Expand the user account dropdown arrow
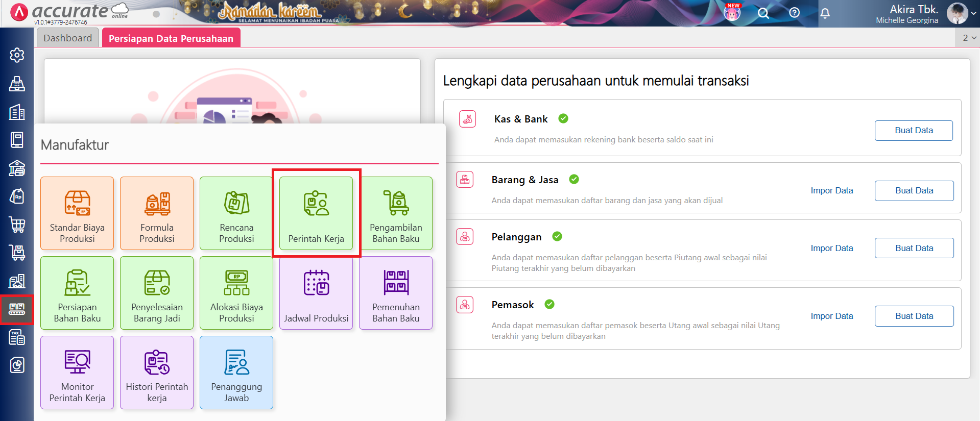 [973, 14]
